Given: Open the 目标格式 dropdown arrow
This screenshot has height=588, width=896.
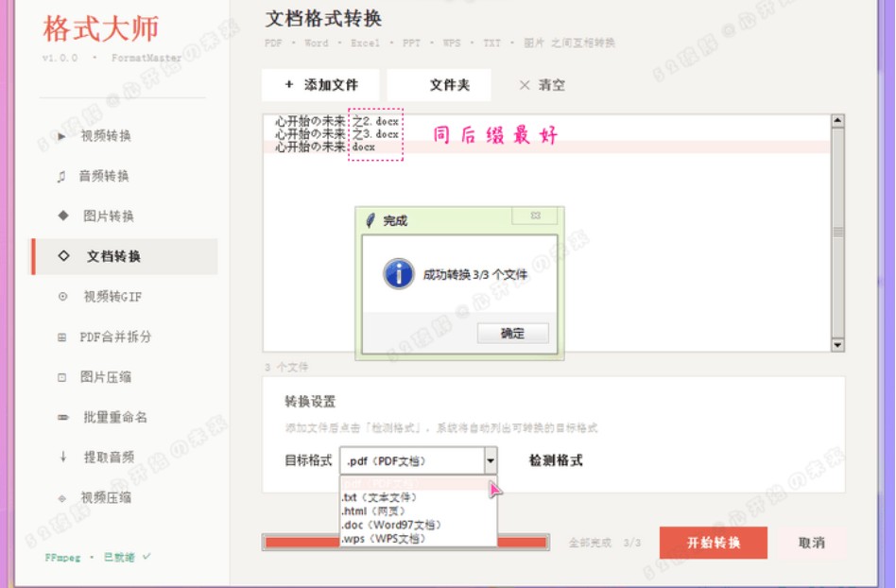Looking at the screenshot, I should click(491, 460).
